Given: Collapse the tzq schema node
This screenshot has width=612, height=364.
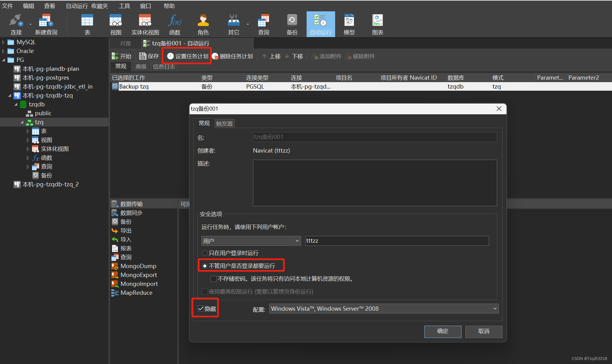Looking at the screenshot, I should point(22,122).
